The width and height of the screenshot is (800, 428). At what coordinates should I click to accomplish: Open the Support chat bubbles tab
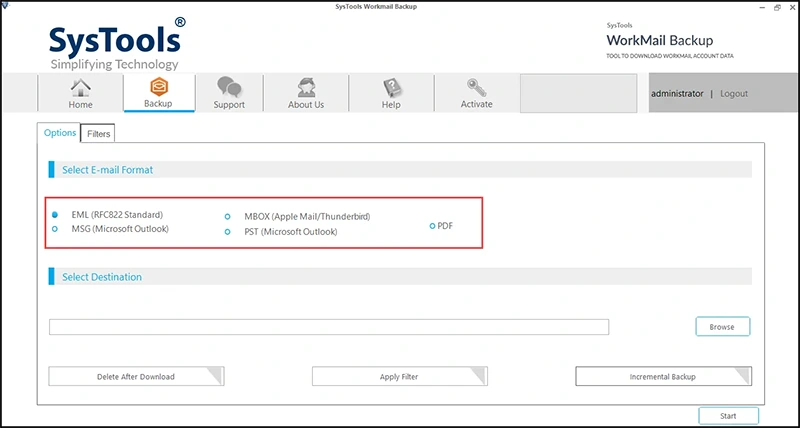coord(229,93)
